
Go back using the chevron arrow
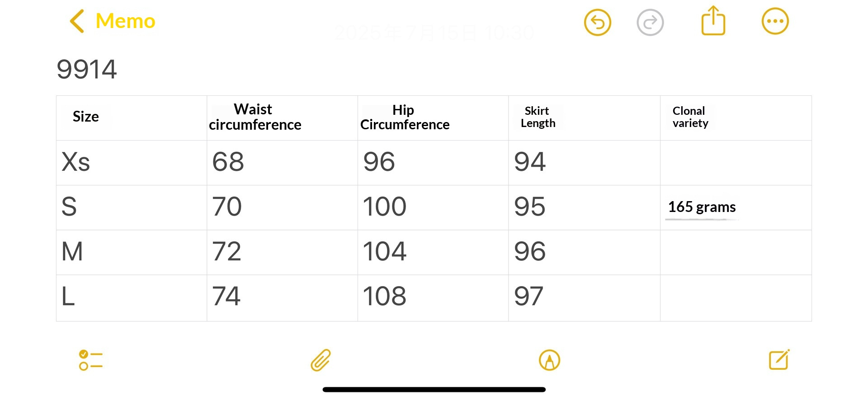(77, 21)
